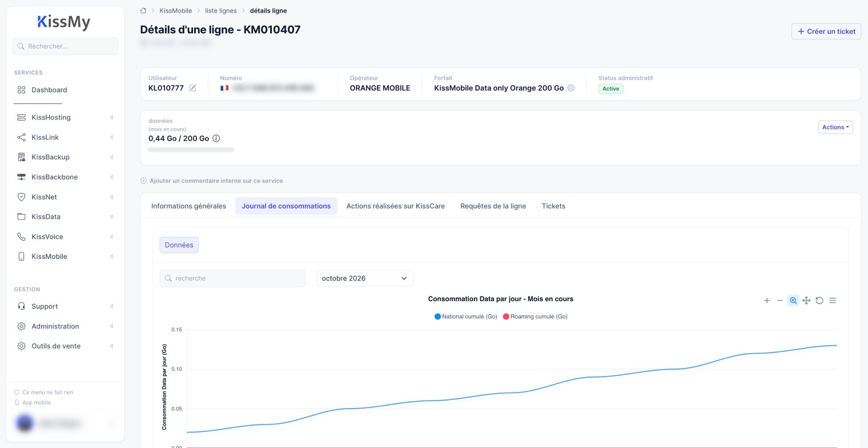Click the Dashboard grid icon
The width and height of the screenshot is (868, 448).
(x=22, y=90)
